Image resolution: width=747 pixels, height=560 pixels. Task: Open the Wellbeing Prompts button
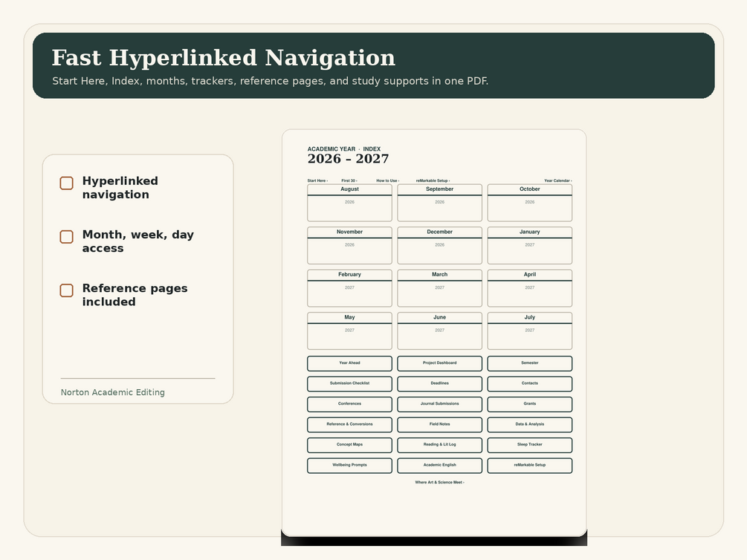pyautogui.click(x=349, y=466)
